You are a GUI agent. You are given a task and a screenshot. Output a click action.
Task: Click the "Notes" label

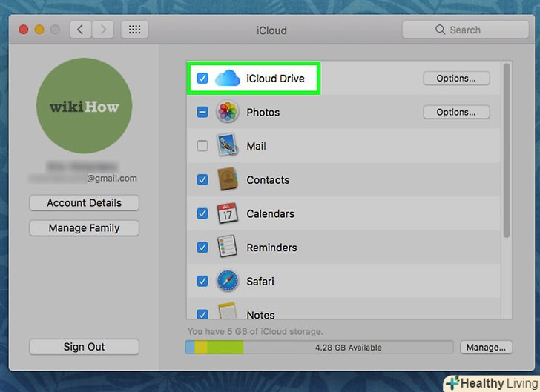coord(260,315)
